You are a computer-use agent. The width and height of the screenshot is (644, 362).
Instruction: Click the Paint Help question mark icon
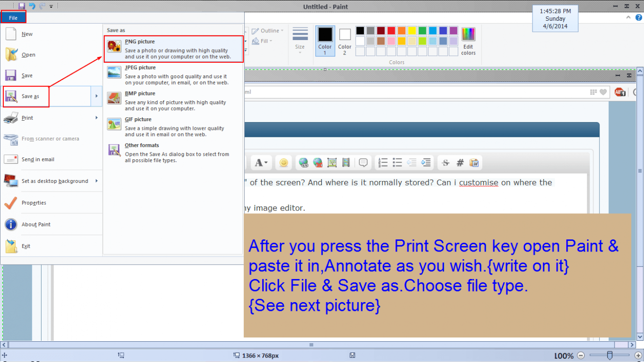click(x=638, y=17)
